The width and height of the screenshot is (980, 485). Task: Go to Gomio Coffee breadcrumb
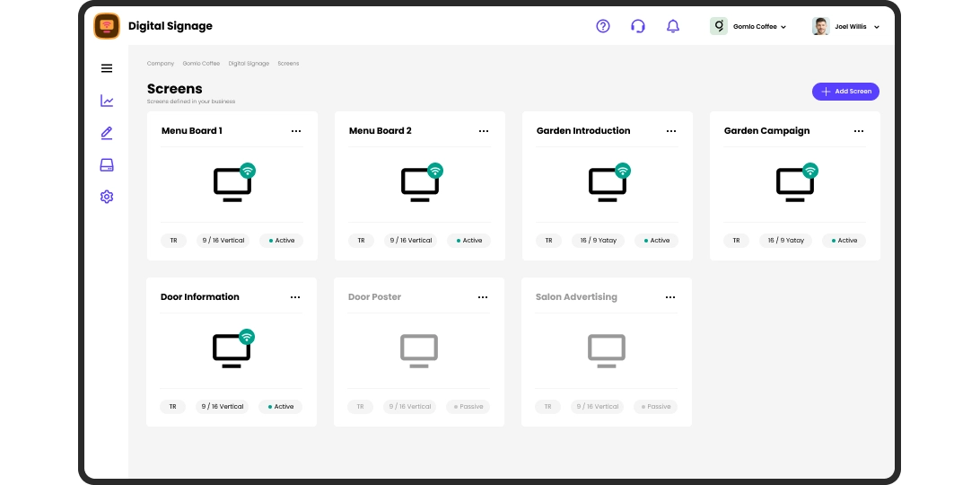[x=201, y=63]
